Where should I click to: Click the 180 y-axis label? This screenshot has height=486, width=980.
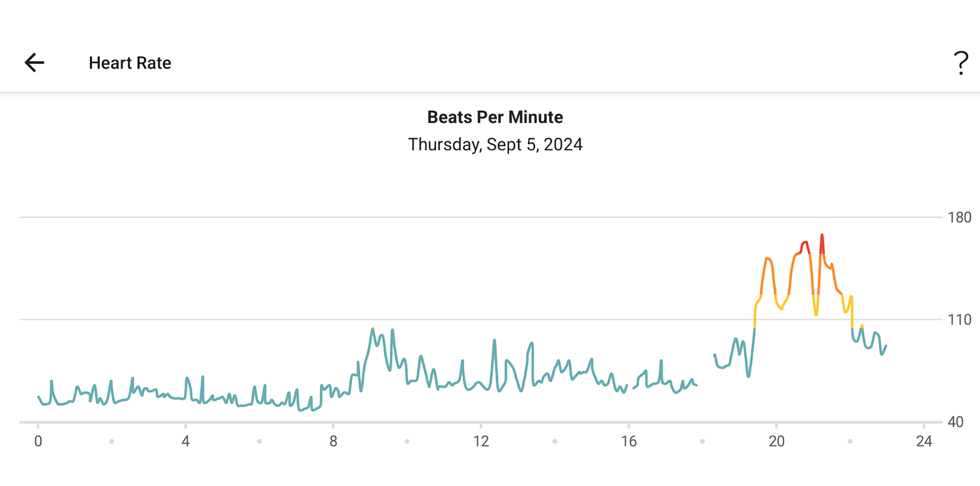(x=959, y=218)
